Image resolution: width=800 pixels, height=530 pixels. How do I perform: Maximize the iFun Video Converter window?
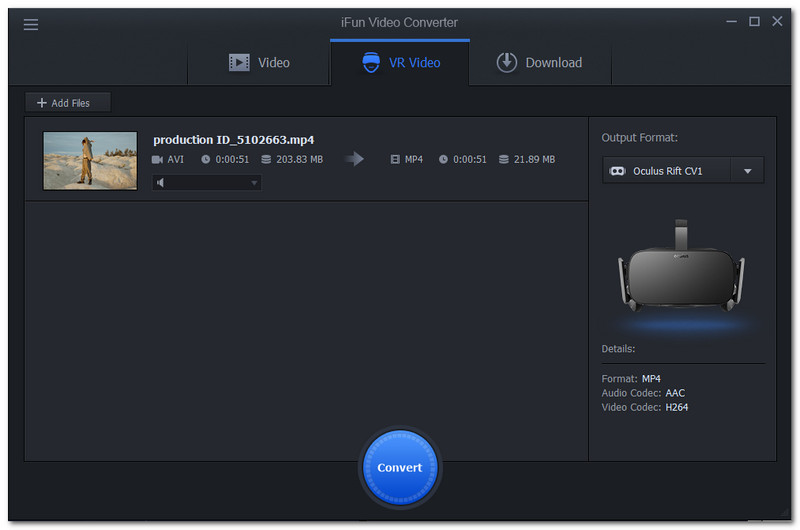coord(754,21)
